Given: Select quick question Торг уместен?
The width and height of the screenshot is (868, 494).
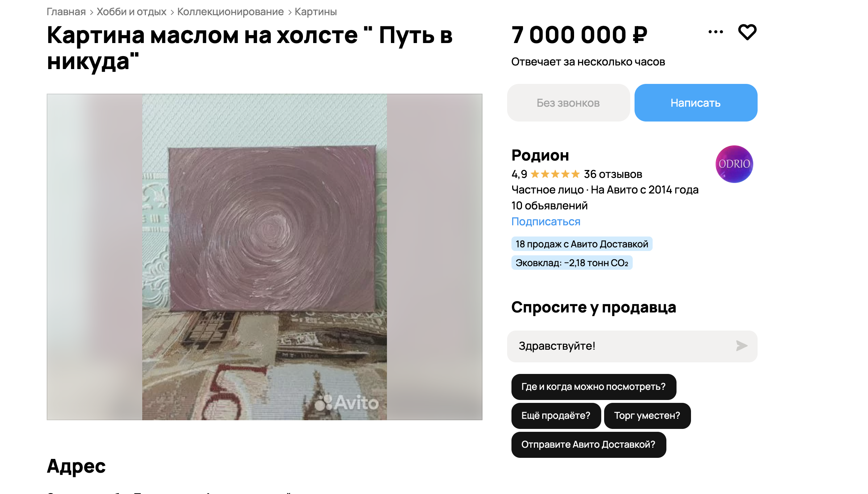Looking at the screenshot, I should tap(647, 416).
